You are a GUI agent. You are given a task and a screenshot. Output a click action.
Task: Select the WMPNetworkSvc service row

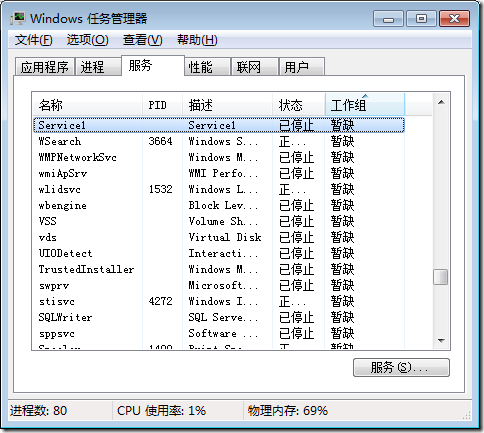(x=219, y=157)
